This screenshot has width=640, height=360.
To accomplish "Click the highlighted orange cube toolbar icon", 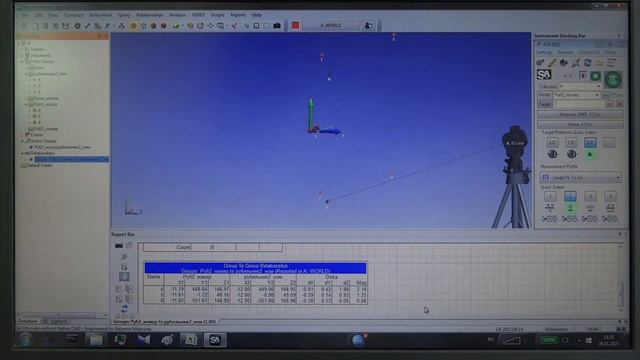I will point(133,26).
